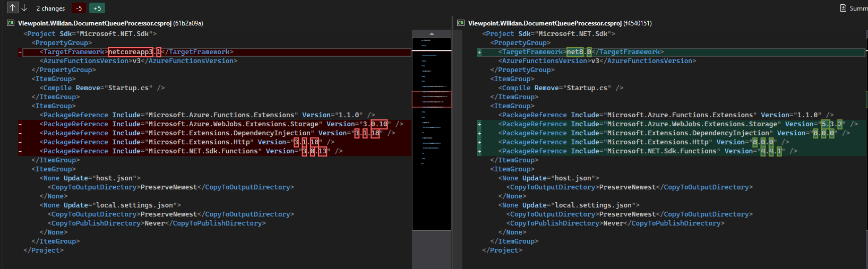Click the minimap overview near its bottom
Screen dimensions: 868x269
(x=432, y=223)
